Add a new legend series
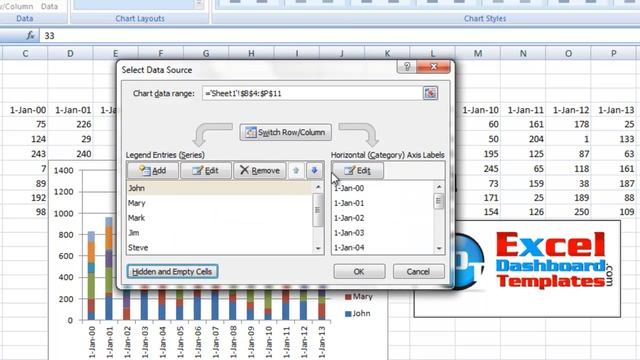The height and width of the screenshot is (360, 640). coord(153,171)
